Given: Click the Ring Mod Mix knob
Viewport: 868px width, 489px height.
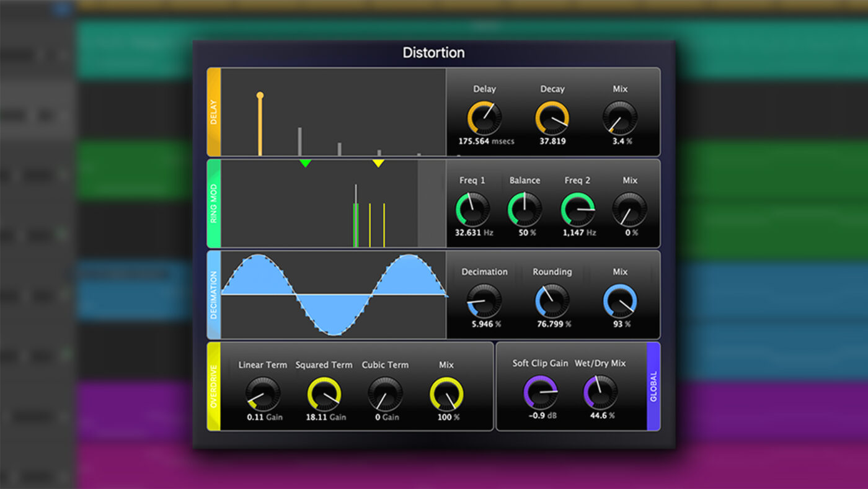Looking at the screenshot, I should [629, 209].
